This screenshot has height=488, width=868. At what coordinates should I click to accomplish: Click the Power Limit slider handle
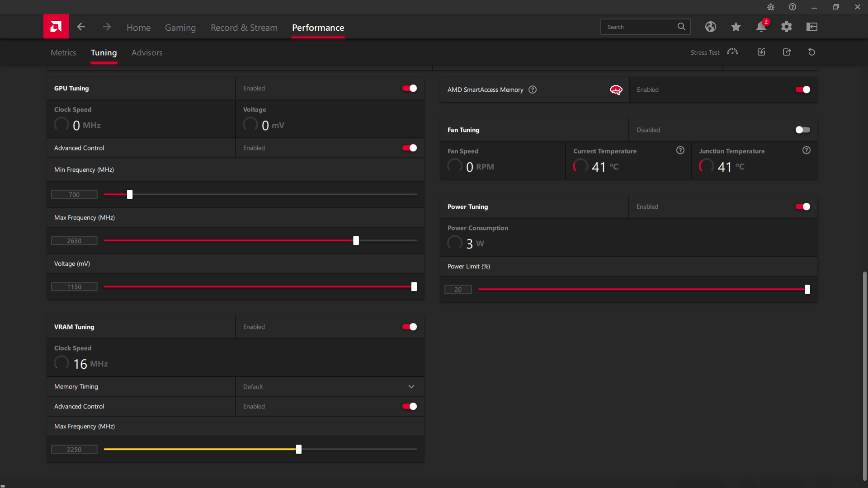pos(807,289)
